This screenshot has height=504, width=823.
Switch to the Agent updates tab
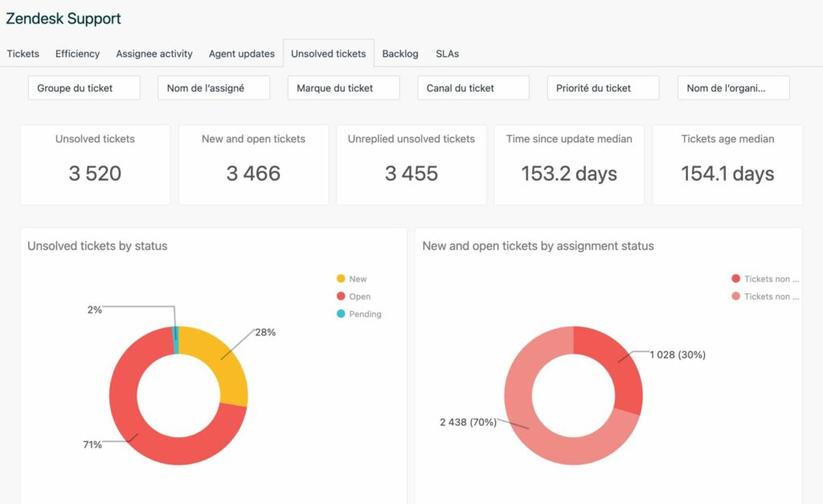pos(241,54)
